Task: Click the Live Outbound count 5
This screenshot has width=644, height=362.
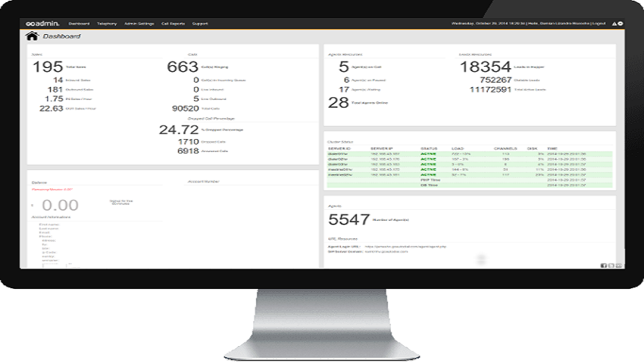Action: coord(196,98)
